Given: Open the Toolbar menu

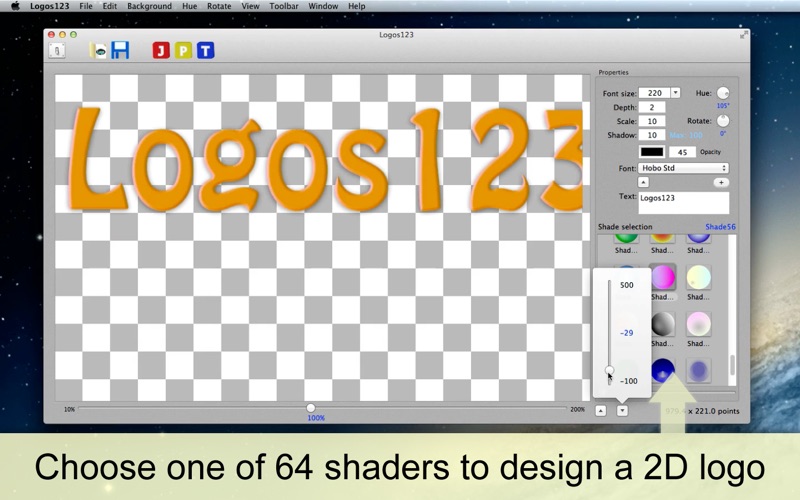Looking at the screenshot, I should 284,6.
